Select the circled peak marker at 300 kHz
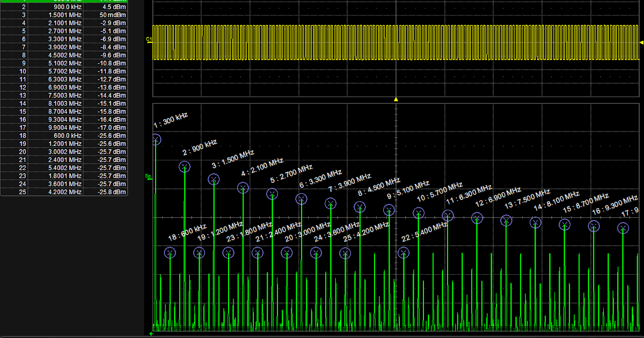 (155, 139)
